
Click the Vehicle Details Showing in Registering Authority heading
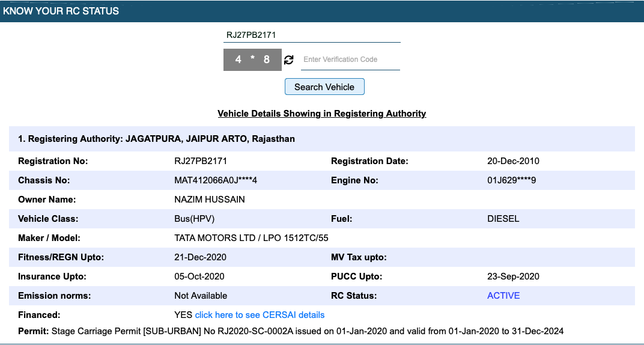tap(321, 114)
